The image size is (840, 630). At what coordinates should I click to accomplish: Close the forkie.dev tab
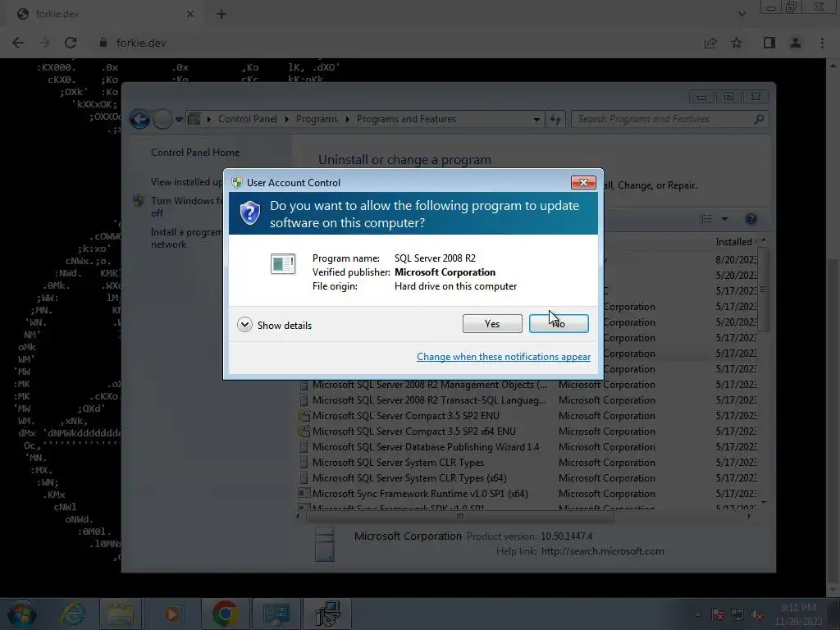coord(189,15)
